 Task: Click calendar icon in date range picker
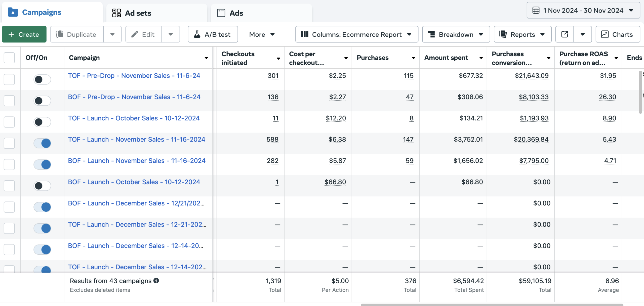pos(536,11)
